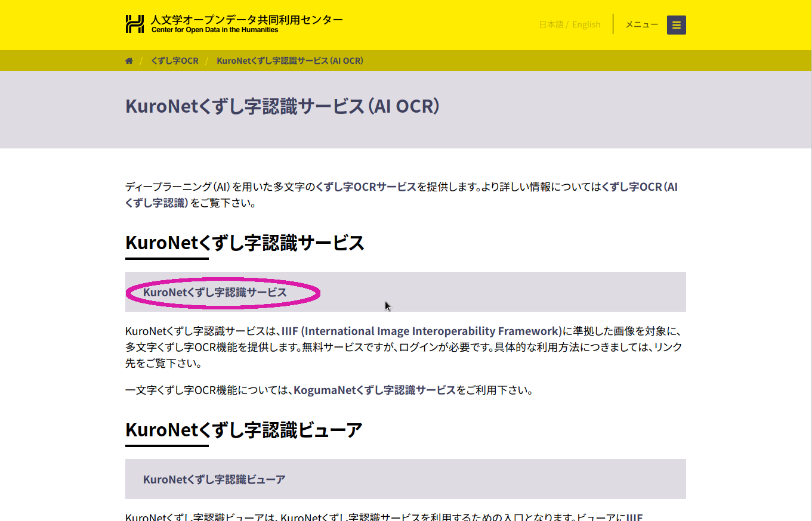Select the KuroNet (AI OCR) breadcrumb item
This screenshot has height=521, width=812.
tap(290, 61)
